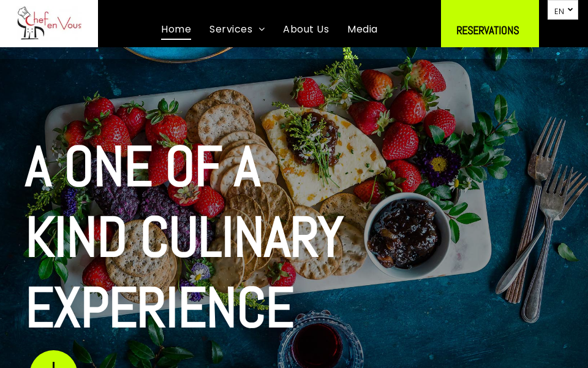Screen dimensions: 588x368
Task: Click the cheese wedge on the board
Action: pos(323,155)
